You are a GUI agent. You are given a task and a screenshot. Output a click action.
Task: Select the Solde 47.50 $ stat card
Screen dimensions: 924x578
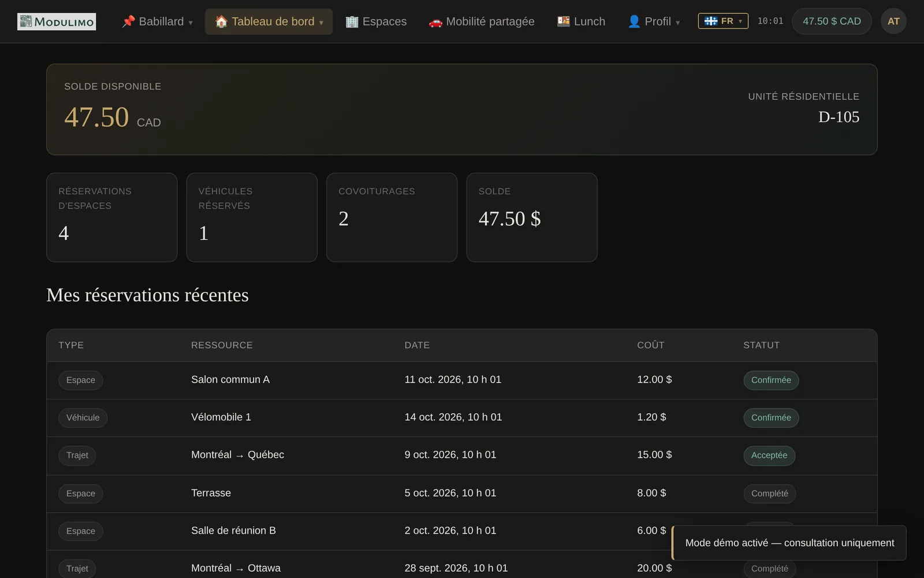point(532,217)
